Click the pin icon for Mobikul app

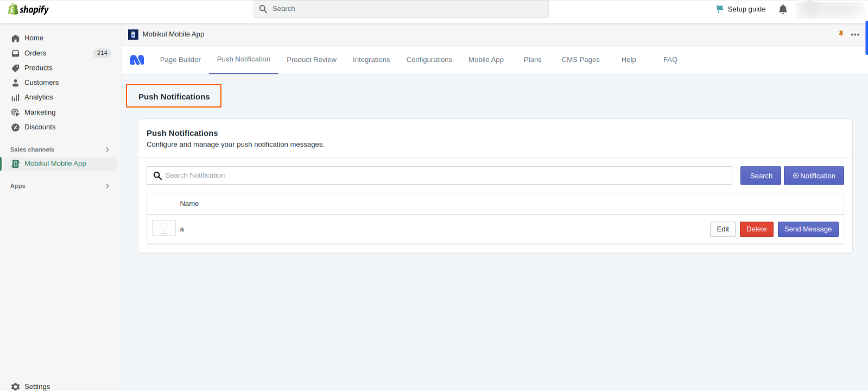point(841,34)
